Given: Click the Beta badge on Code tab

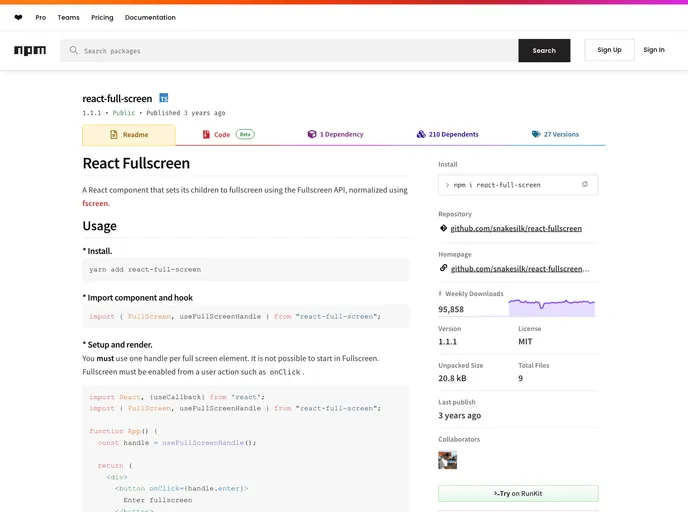Looking at the screenshot, I should 245,134.
